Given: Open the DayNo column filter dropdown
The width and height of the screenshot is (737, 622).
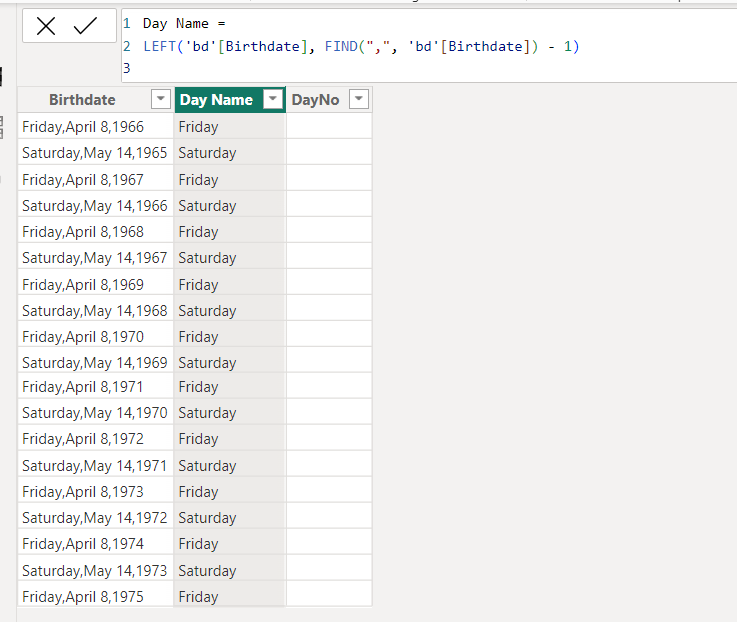Looking at the screenshot, I should [x=359, y=99].
